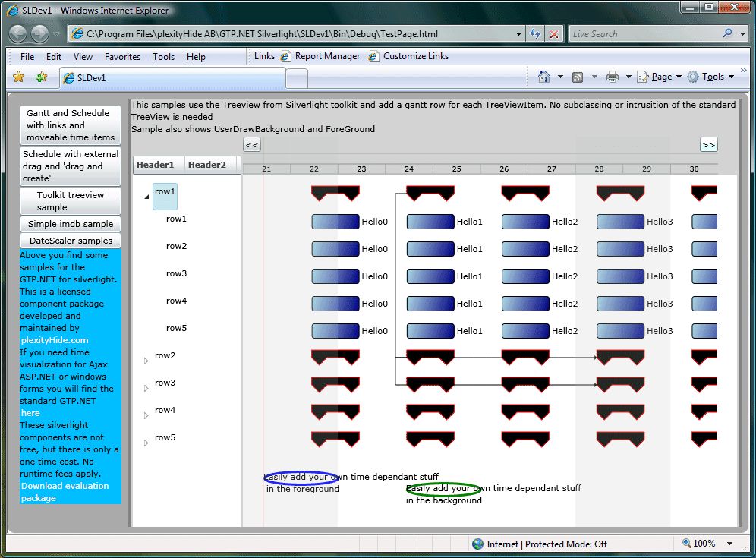Expand the top-level row4 tree node
This screenshot has height=558, width=756.
(146, 416)
